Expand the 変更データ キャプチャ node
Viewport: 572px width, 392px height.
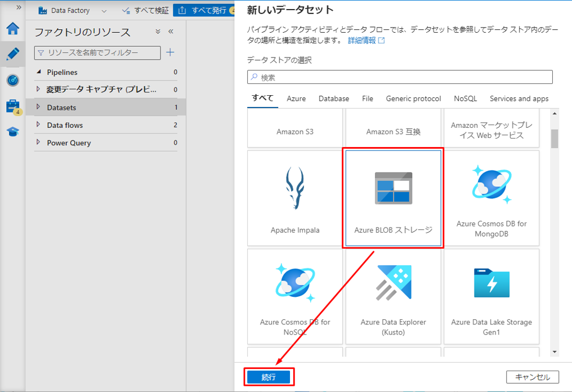pos(38,88)
